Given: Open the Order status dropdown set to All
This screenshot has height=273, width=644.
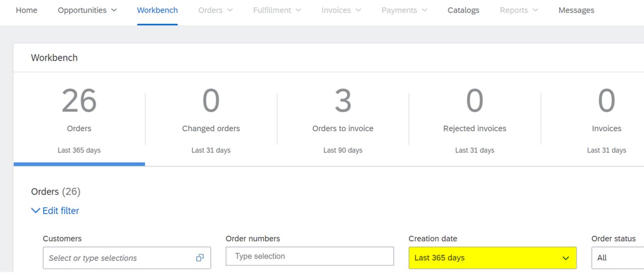Looking at the screenshot, I should [618, 258].
